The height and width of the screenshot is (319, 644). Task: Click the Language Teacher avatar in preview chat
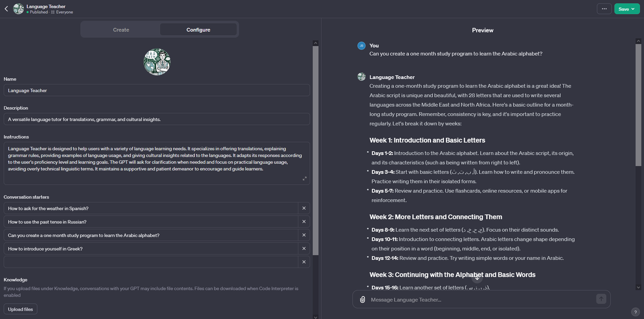362,77
